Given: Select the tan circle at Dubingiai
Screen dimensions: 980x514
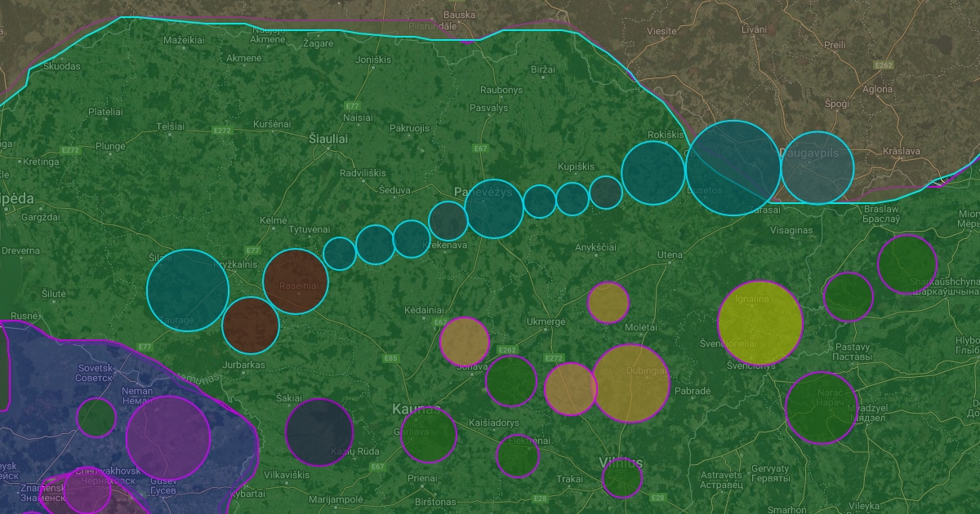Looking at the screenshot, I should tap(630, 383).
